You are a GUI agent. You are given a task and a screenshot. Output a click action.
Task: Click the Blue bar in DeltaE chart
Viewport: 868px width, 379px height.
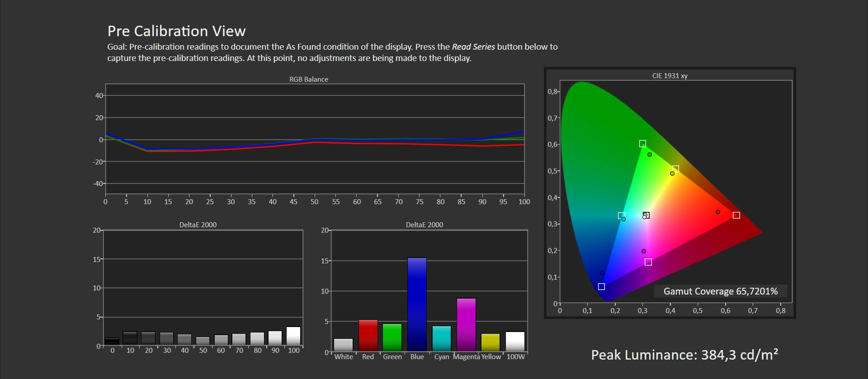coord(417,304)
